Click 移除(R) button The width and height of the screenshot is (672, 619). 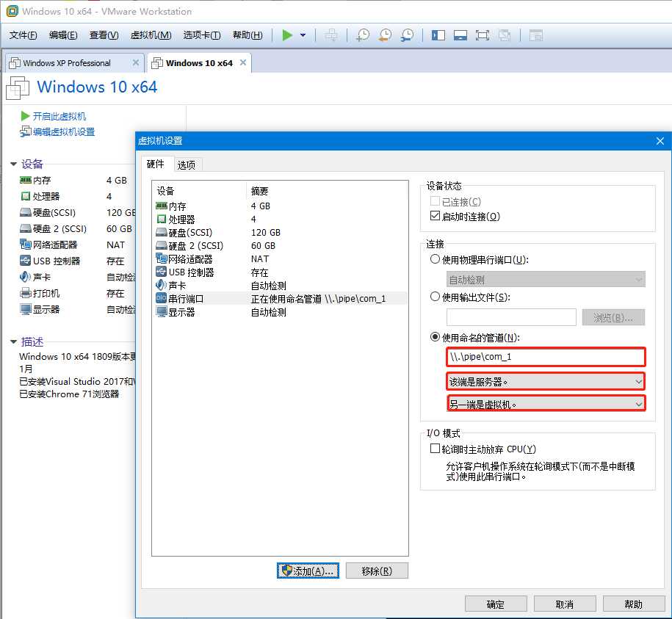[377, 571]
